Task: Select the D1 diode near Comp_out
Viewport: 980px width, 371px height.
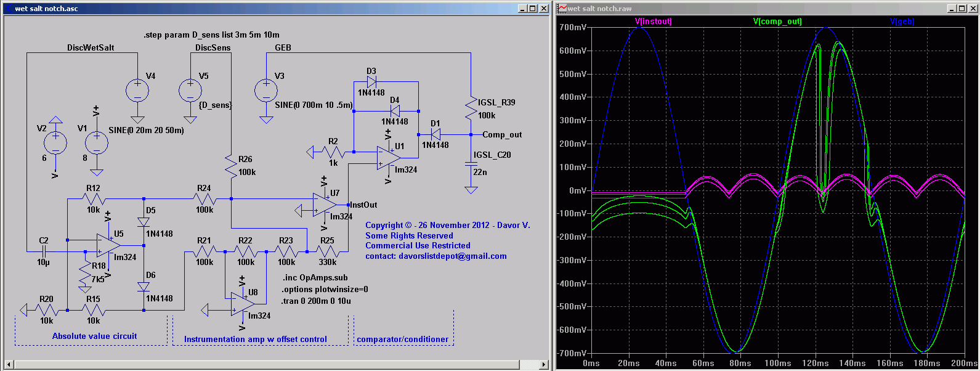Action: click(435, 134)
